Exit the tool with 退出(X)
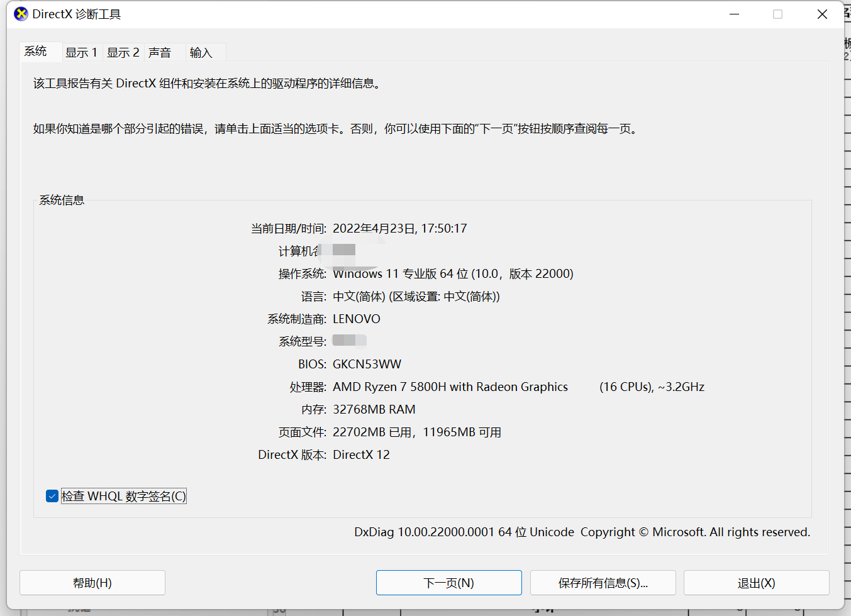Viewport: 851px width, 616px height. [x=757, y=583]
